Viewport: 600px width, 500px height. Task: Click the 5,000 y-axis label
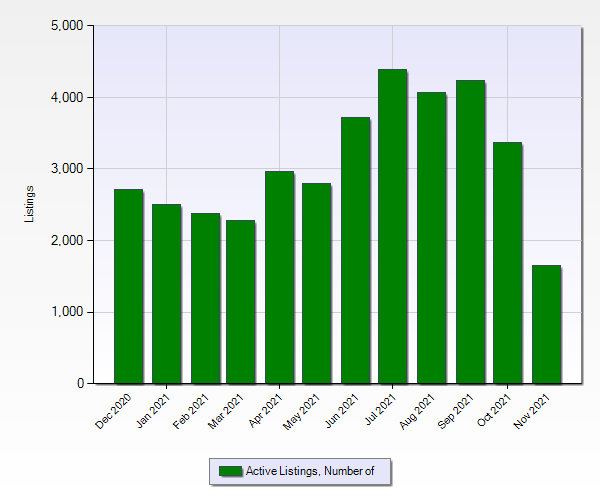click(x=67, y=26)
